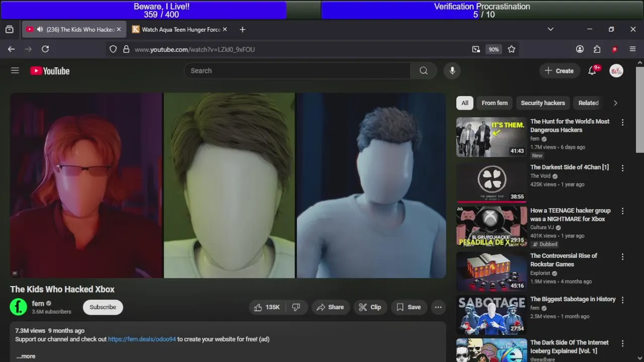644x362 pixels.
Task: Open options for How a TEENAGE hacker group
Action: click(x=622, y=211)
